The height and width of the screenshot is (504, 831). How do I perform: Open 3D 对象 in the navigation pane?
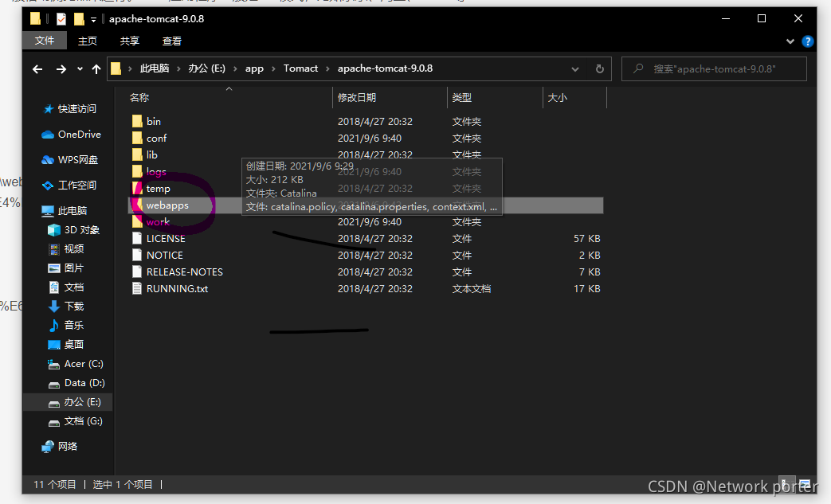point(81,230)
